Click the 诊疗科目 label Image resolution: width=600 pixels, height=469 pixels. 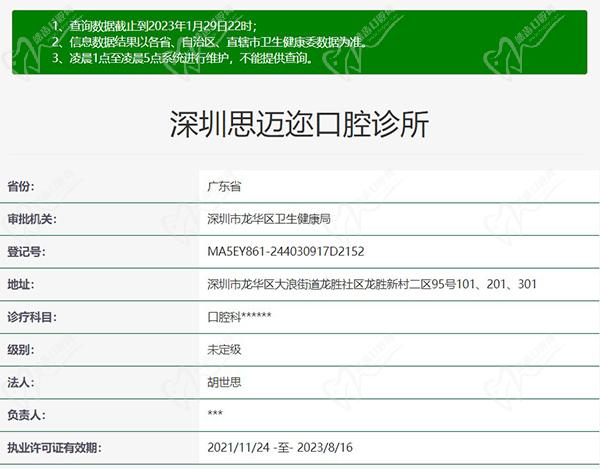pos(32,317)
